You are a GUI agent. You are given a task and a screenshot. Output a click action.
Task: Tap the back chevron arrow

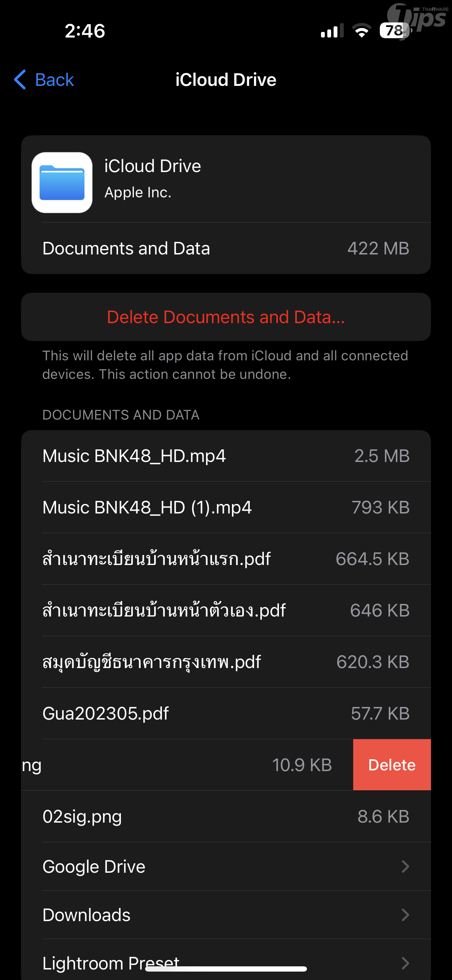point(20,80)
